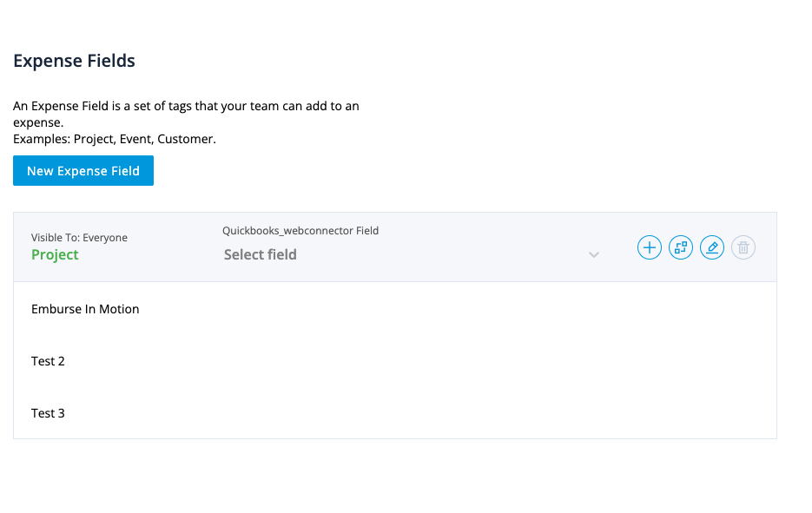The image size is (812, 513).
Task: Click the field mapping icon beside the plus
Action: pyautogui.click(x=681, y=248)
